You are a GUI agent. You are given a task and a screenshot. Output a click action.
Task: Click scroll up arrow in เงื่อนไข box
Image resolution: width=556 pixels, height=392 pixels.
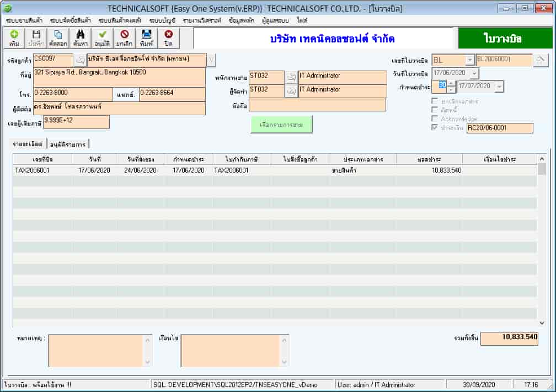click(x=284, y=340)
